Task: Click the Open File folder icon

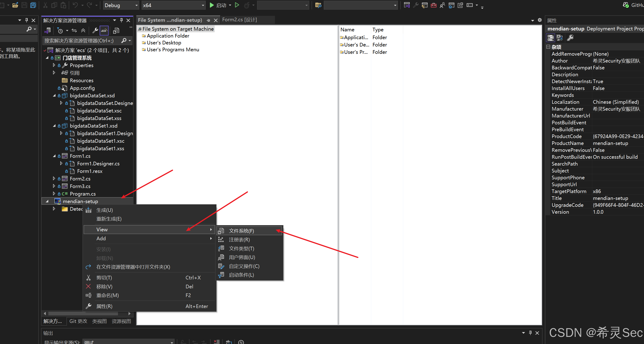Action: (15, 5)
